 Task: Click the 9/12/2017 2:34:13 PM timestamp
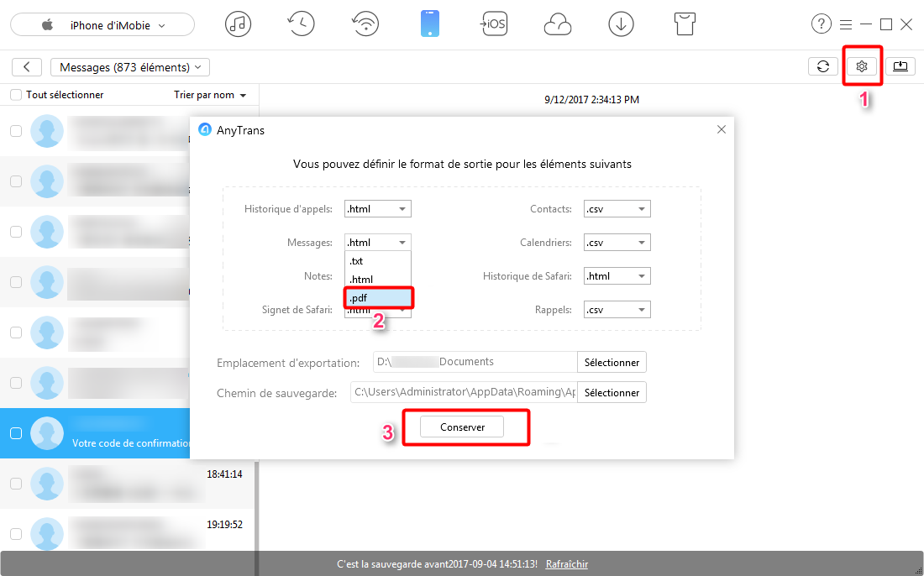(591, 100)
